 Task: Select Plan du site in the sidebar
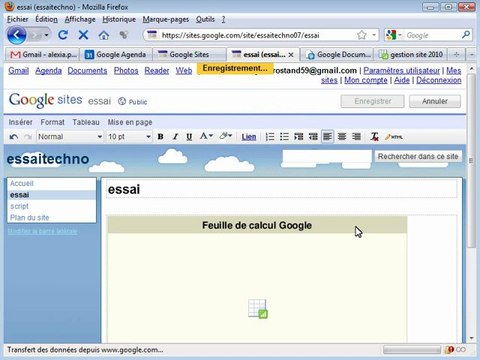coord(30,218)
